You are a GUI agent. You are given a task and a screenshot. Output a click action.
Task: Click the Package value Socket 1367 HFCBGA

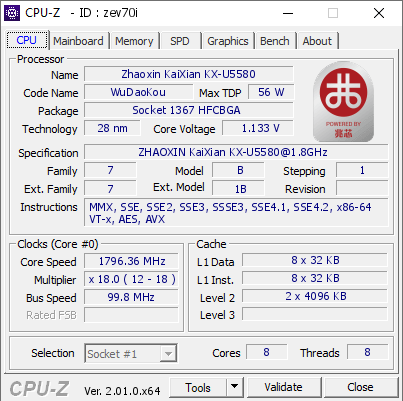pos(189,110)
